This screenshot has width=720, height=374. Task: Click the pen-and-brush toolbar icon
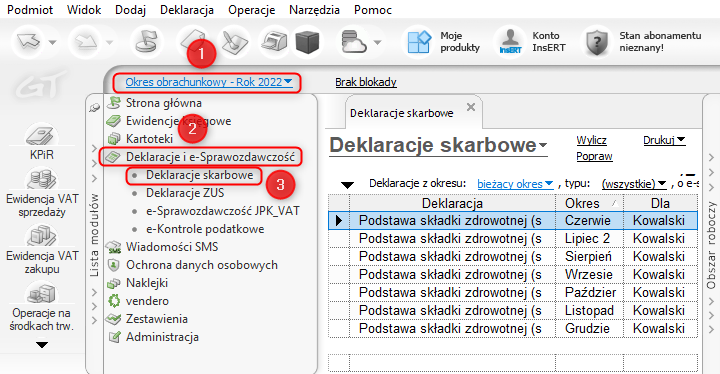(x=234, y=42)
